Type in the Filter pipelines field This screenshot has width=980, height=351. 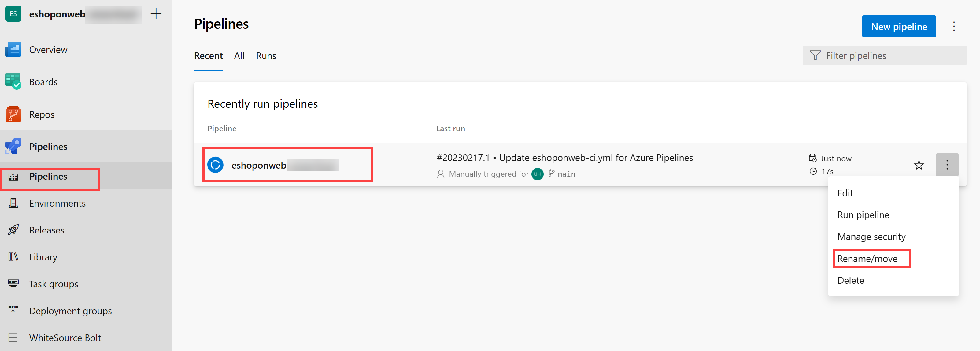884,56
